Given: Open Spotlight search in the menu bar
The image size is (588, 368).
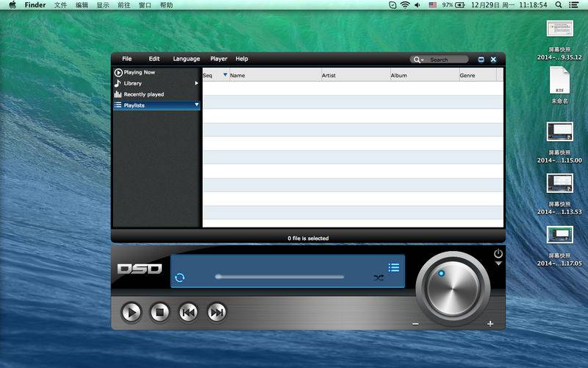Looking at the screenshot, I should (559, 5).
